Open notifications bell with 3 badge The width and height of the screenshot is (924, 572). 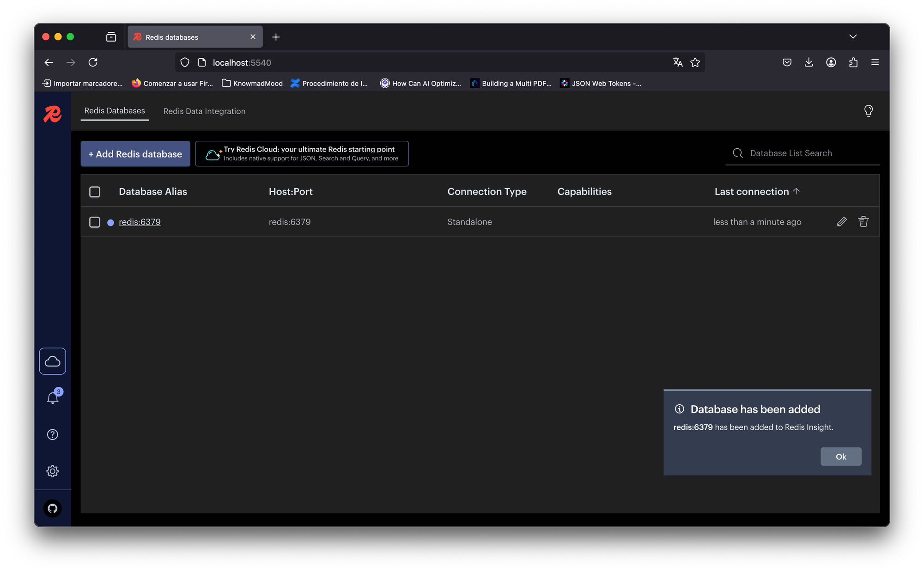pos(53,397)
